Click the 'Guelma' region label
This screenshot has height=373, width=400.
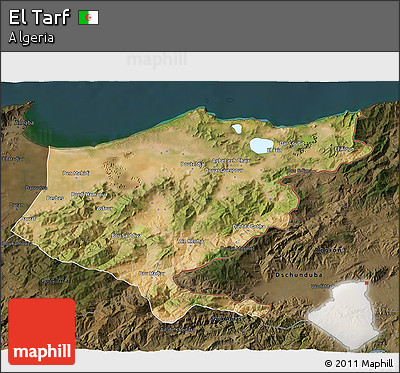55,280
